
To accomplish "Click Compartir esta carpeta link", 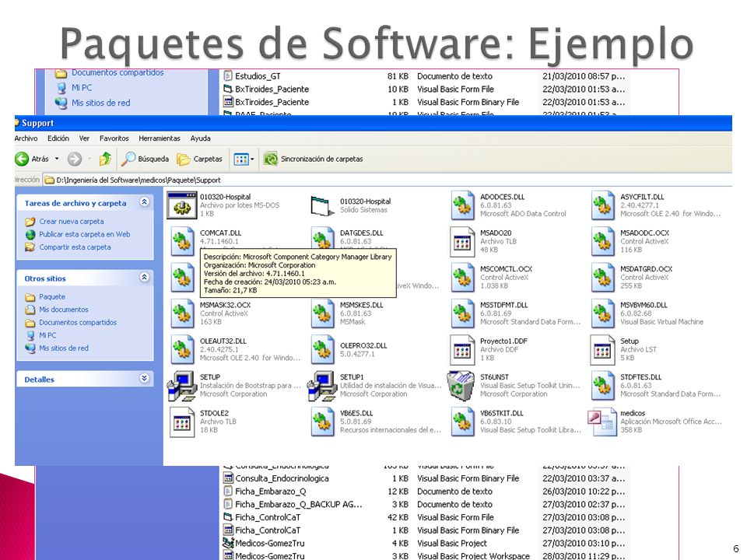I will tap(75, 247).
